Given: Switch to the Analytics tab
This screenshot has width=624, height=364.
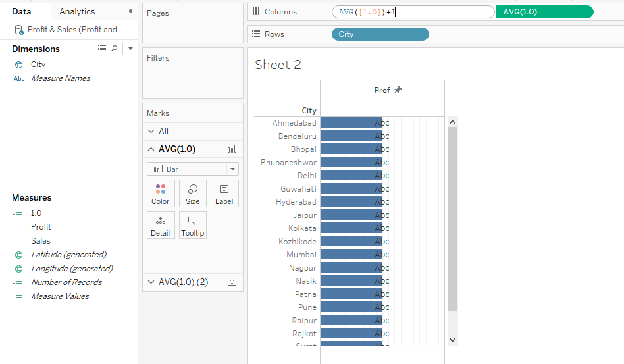Looking at the screenshot, I should pos(77,11).
